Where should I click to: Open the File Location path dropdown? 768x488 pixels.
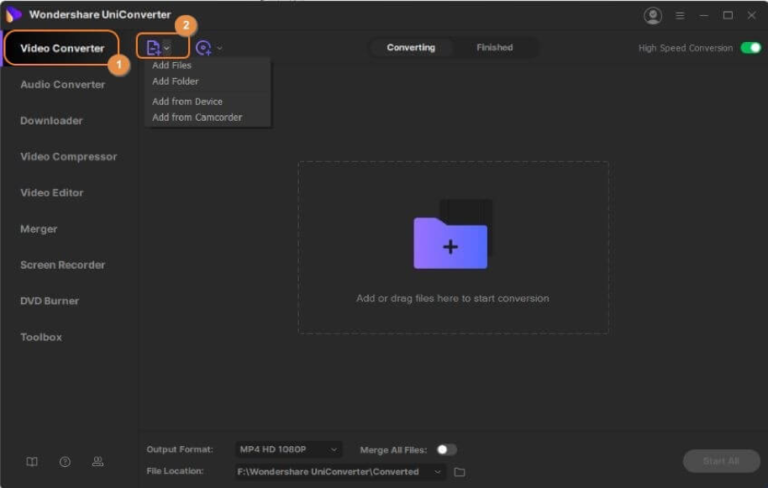tap(340, 471)
